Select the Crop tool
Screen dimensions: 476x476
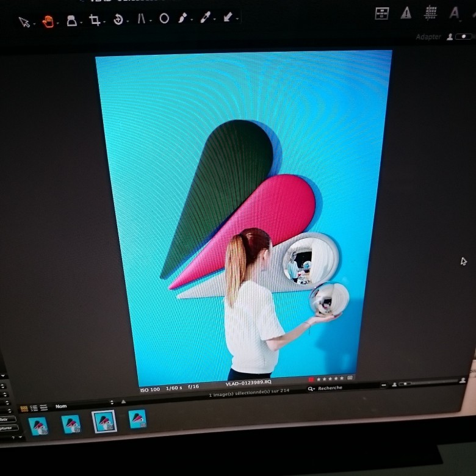[x=95, y=20]
